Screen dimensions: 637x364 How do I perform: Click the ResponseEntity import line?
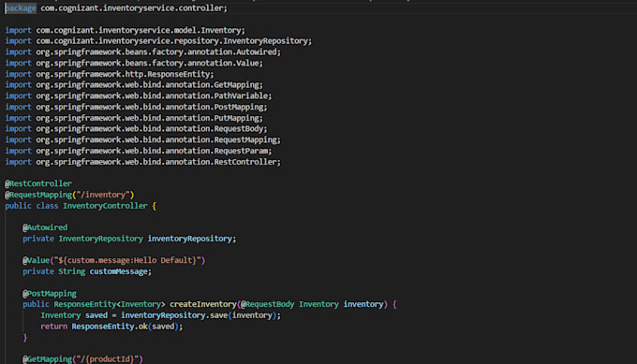pyautogui.click(x=110, y=74)
